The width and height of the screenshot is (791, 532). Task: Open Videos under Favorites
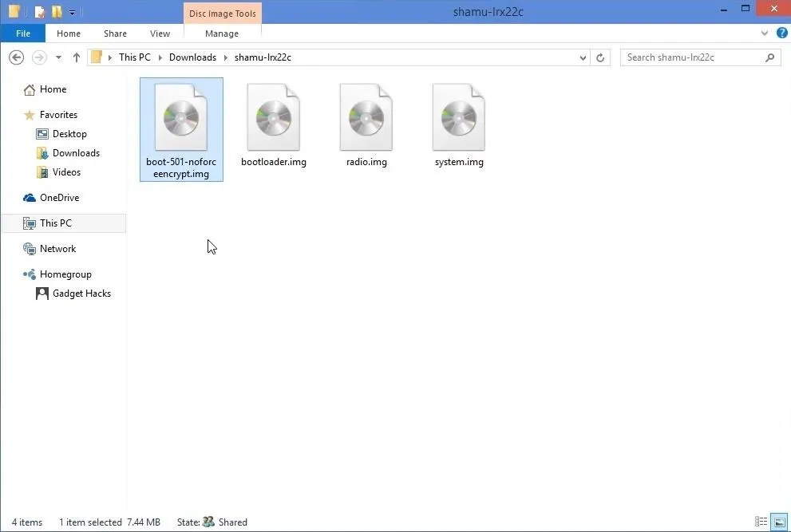tap(66, 172)
